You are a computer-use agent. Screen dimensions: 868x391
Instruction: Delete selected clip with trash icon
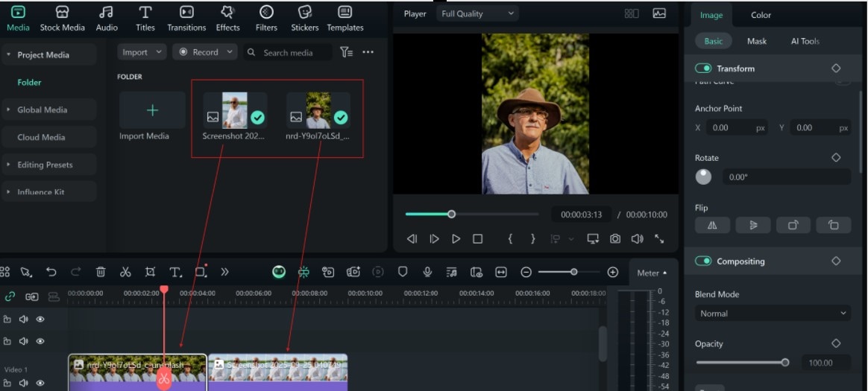100,272
